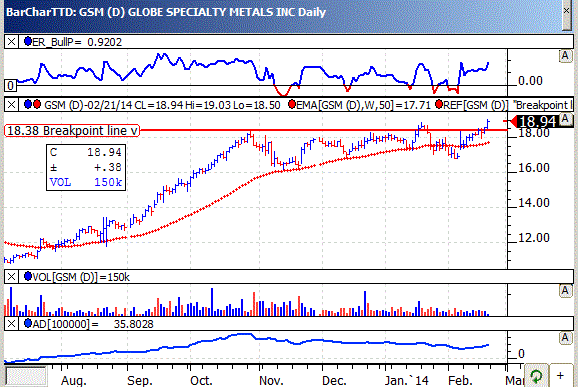578x387 pixels.
Task: Click the Jan. `14 date axis label
Action: point(407,380)
